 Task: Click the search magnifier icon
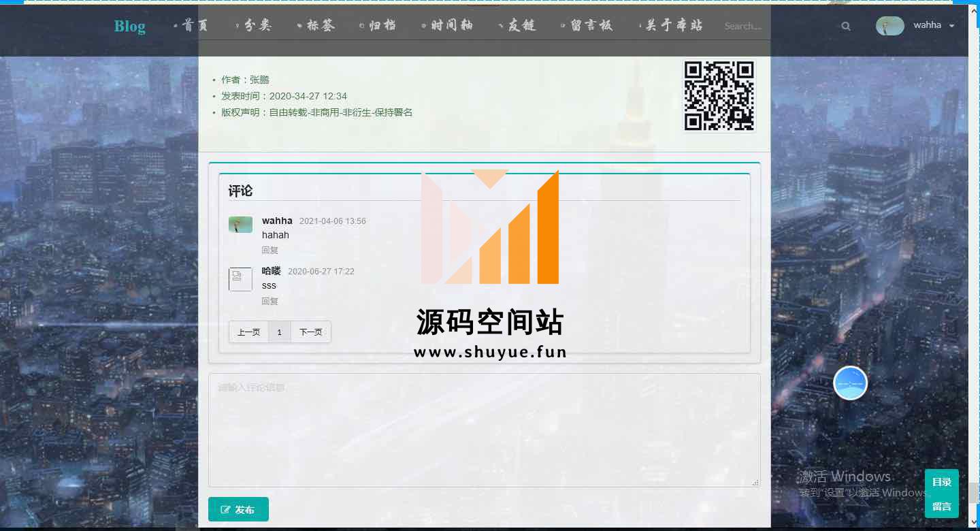tap(846, 26)
